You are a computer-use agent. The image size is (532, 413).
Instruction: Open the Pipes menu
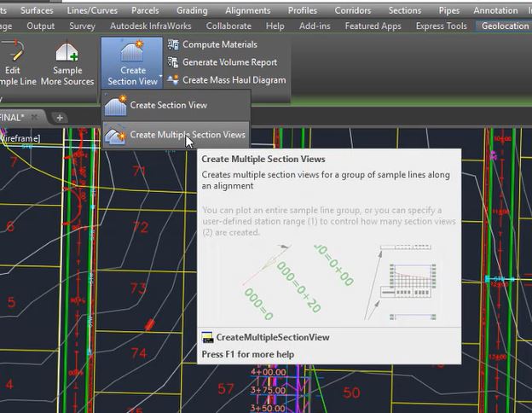pos(449,10)
